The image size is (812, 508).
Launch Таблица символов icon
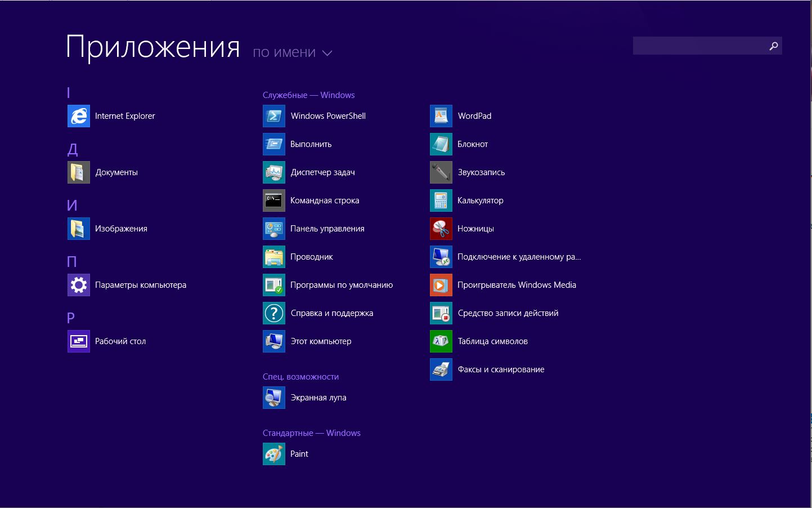441,341
